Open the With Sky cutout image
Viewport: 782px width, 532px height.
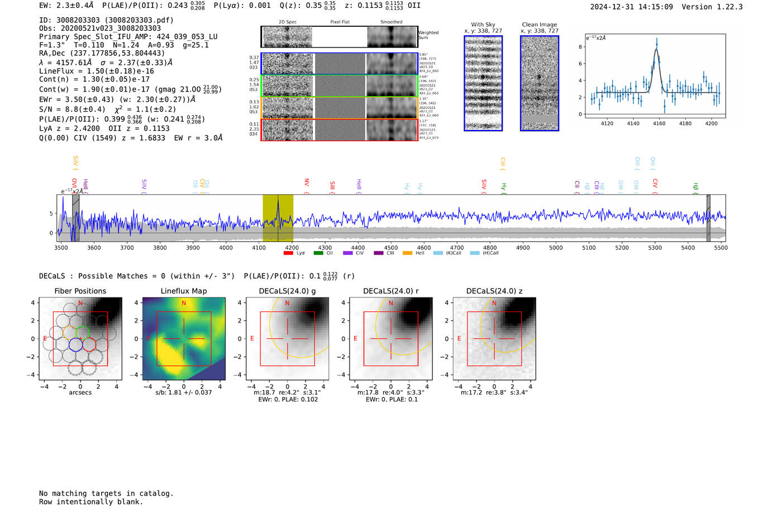pyautogui.click(x=483, y=83)
